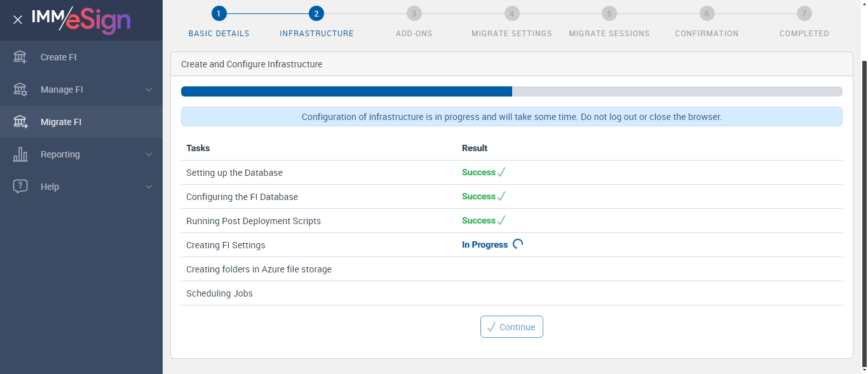Click the Running Post Deployment Scripts task
Viewport: 868px width, 374px height.
click(254, 221)
